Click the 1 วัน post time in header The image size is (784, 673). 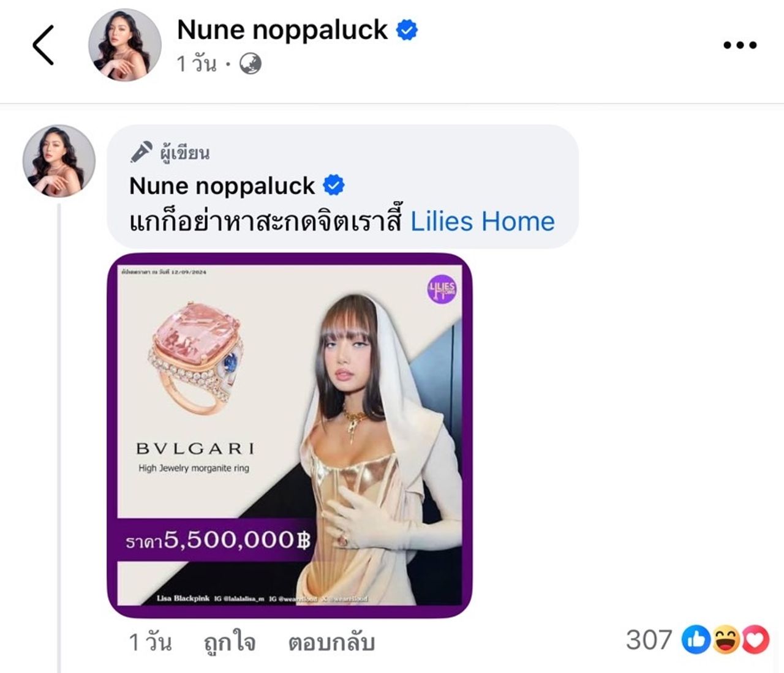click(197, 64)
